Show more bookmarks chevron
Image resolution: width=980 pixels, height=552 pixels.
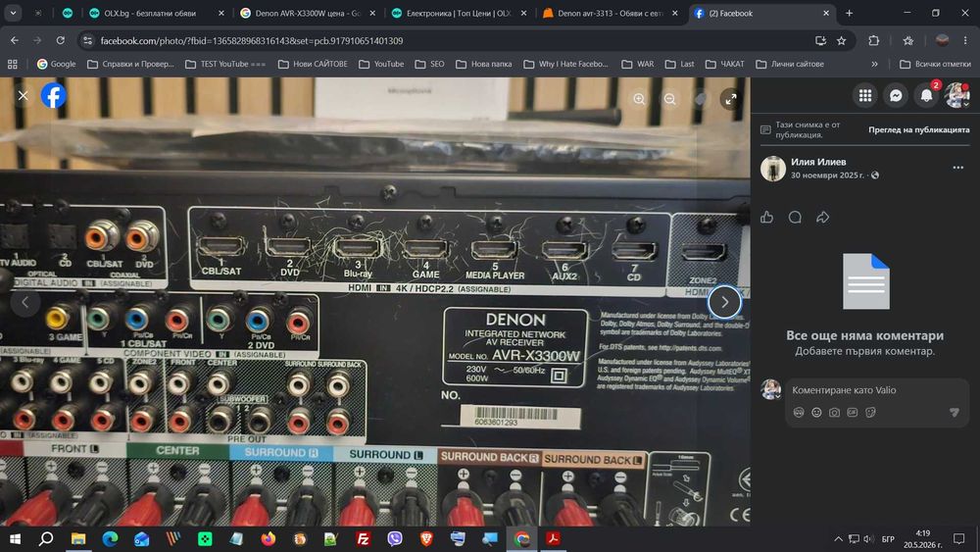[874, 64]
